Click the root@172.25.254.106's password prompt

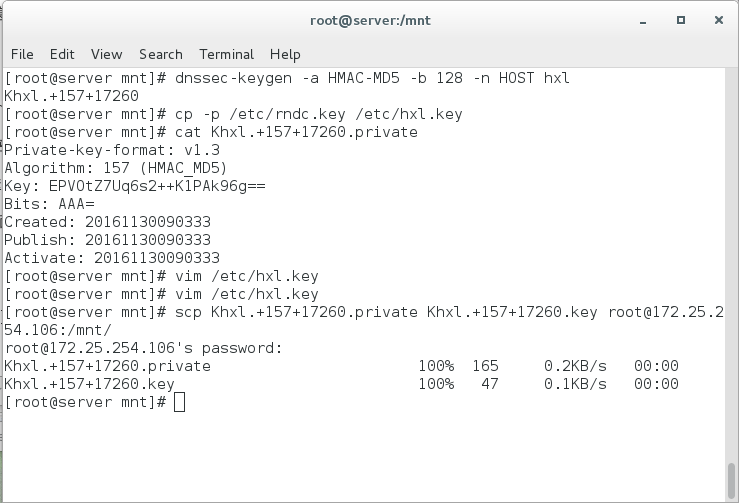[x=143, y=348]
